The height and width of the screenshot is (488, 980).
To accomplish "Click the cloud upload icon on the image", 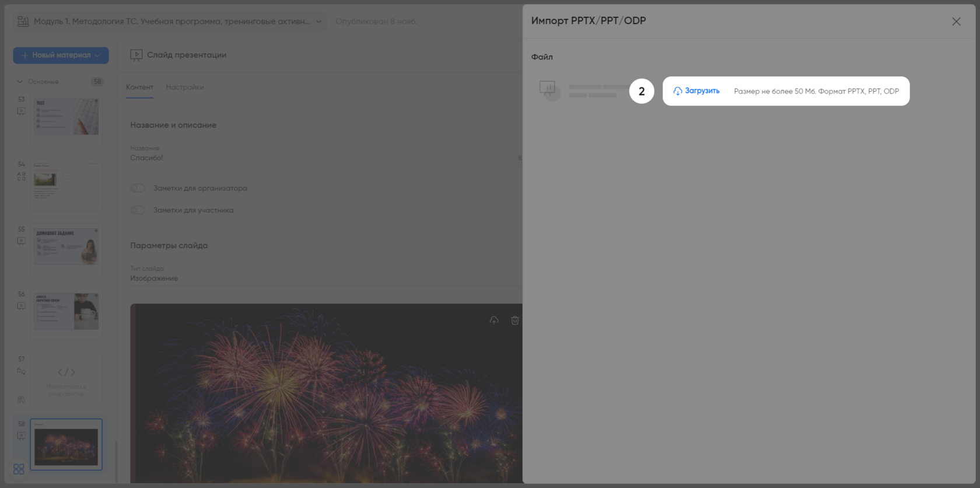I will point(494,320).
